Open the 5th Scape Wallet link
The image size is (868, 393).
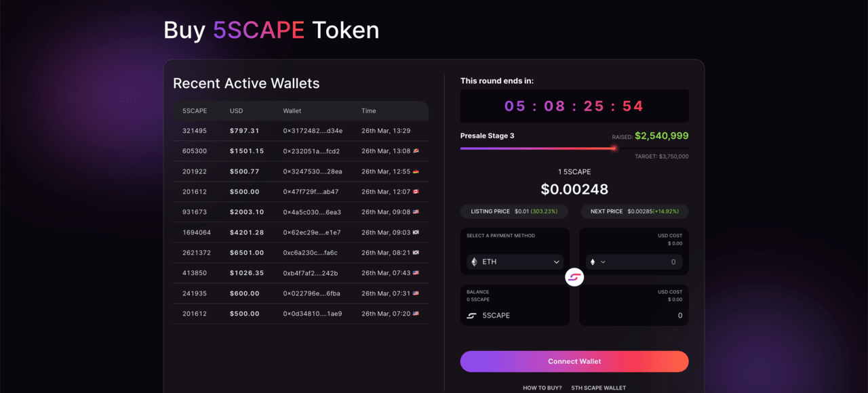click(x=598, y=388)
